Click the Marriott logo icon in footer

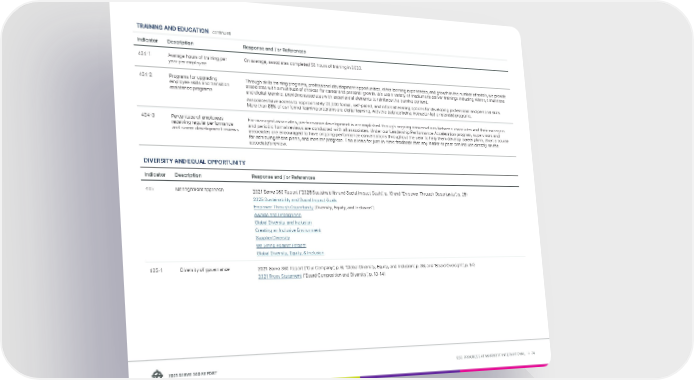157,375
